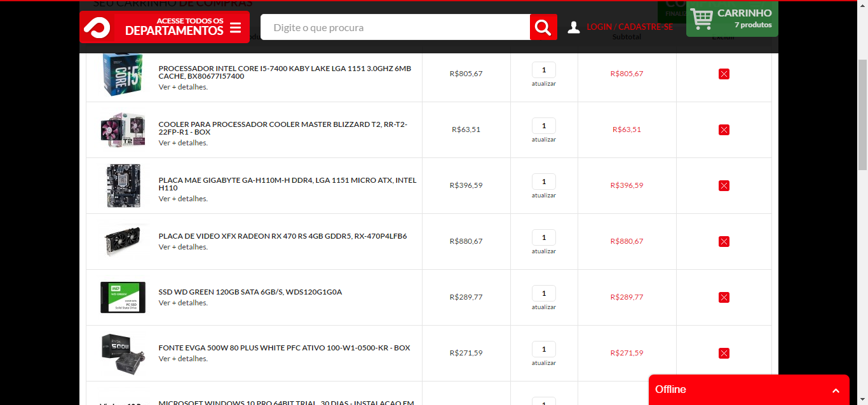Click the WD Green SSD product image
Screen dimensions: 868x405
123,297
